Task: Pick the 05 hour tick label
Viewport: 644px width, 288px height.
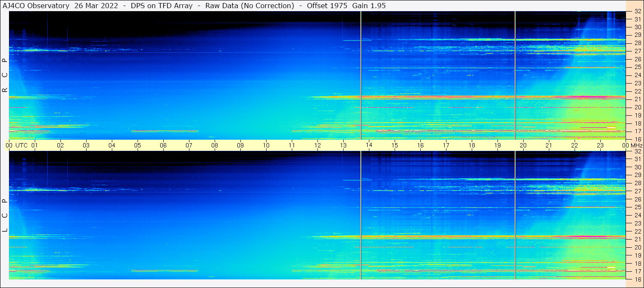Action: pyautogui.click(x=138, y=145)
